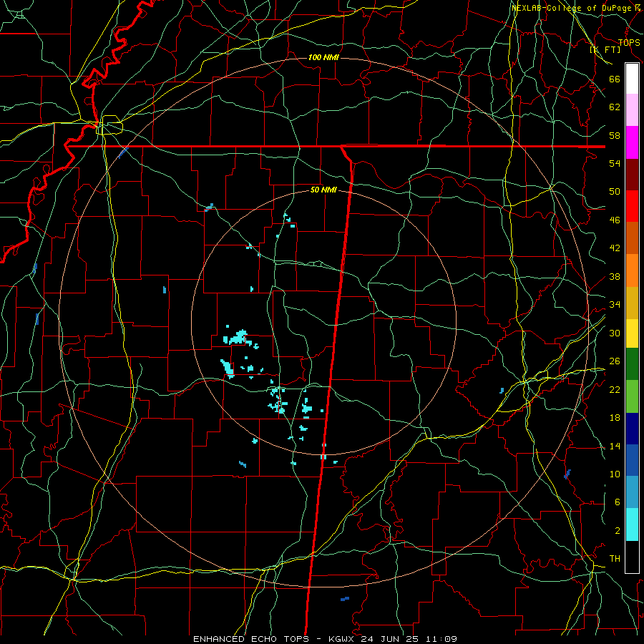Click the legend value 30
This screenshot has height=644, width=644.
[x=615, y=333]
